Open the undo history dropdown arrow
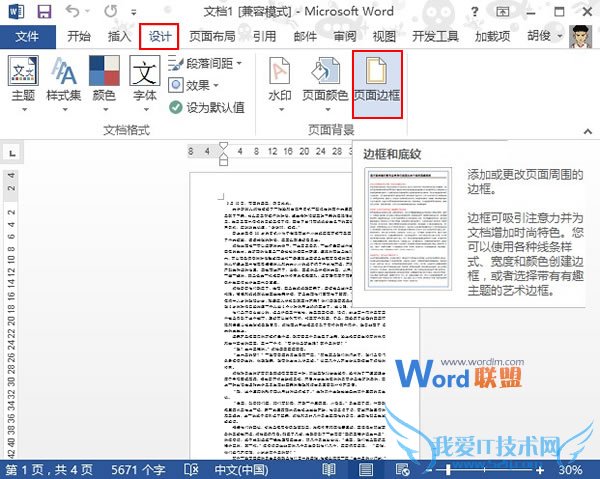The width and height of the screenshot is (600, 479). point(87,11)
